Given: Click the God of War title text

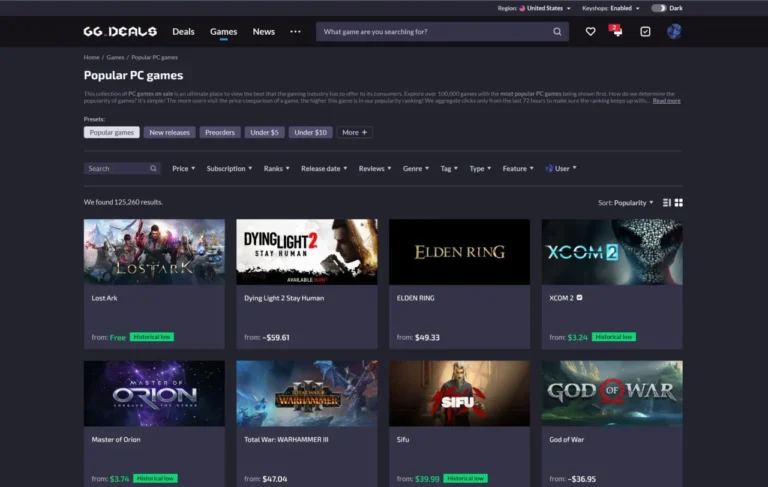Looking at the screenshot, I should click(567, 439).
